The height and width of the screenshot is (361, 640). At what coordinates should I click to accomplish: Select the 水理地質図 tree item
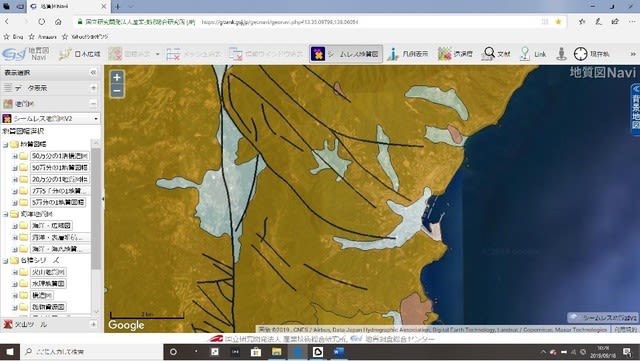[48, 283]
